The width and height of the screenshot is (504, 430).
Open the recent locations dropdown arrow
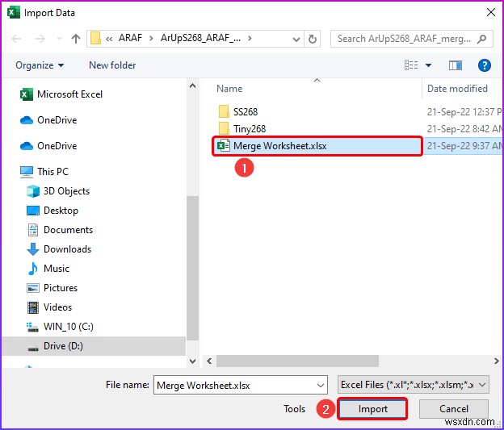[59, 39]
